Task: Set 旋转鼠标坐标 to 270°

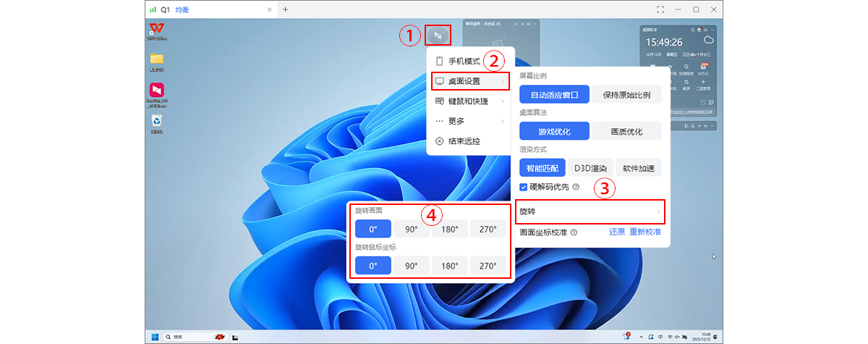Action: click(x=488, y=266)
